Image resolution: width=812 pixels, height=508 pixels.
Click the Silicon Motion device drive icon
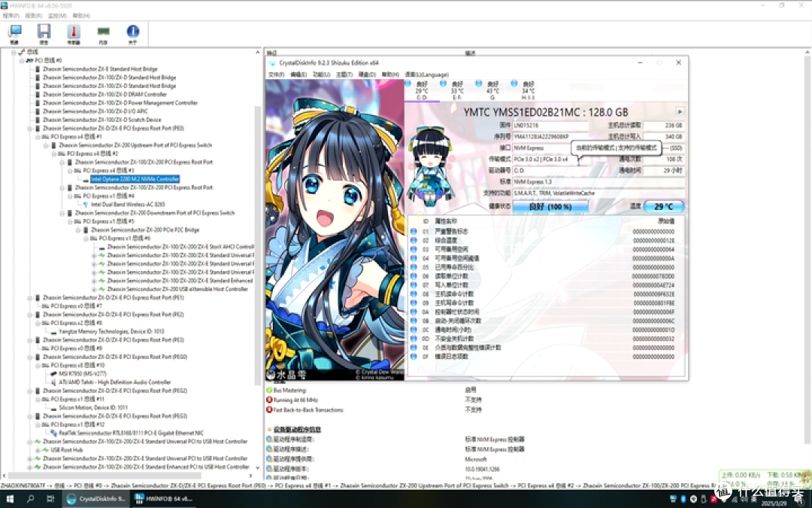53,407
